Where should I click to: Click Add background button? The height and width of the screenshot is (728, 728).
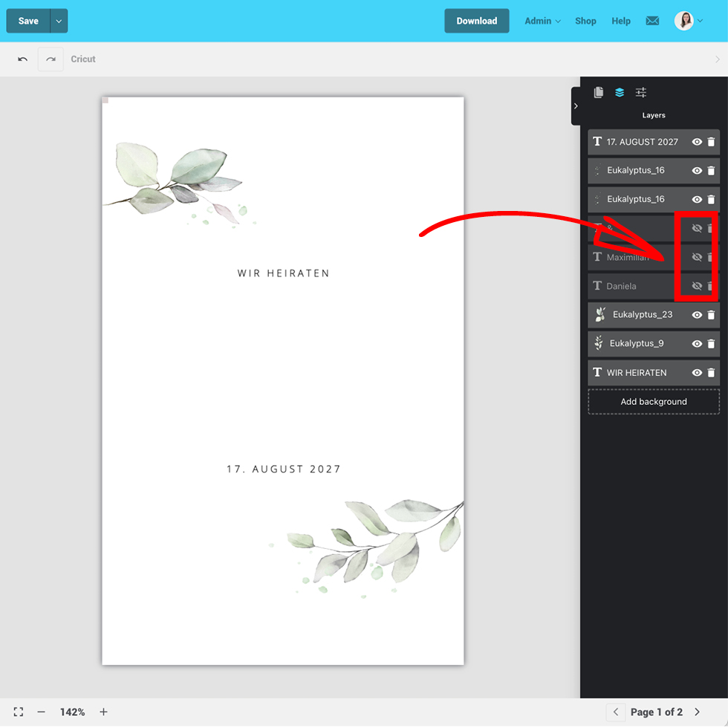point(654,402)
